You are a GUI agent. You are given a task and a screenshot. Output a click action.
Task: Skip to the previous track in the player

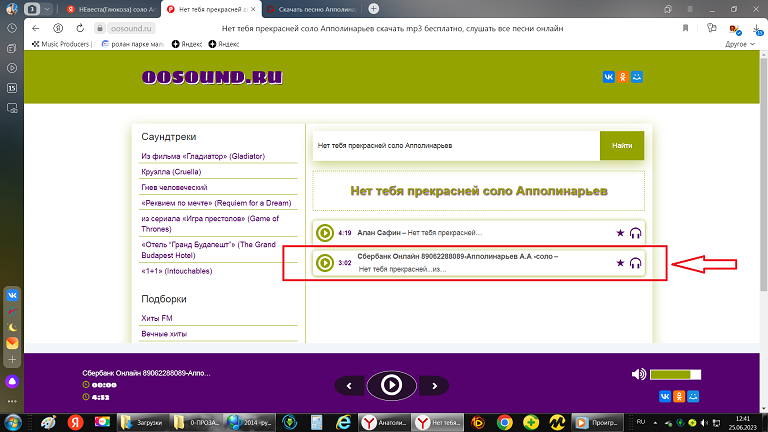[349, 386]
